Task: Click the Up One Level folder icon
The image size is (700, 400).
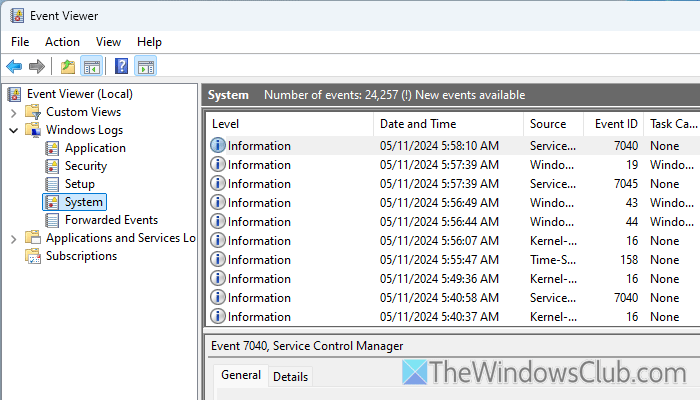Action: click(x=67, y=67)
